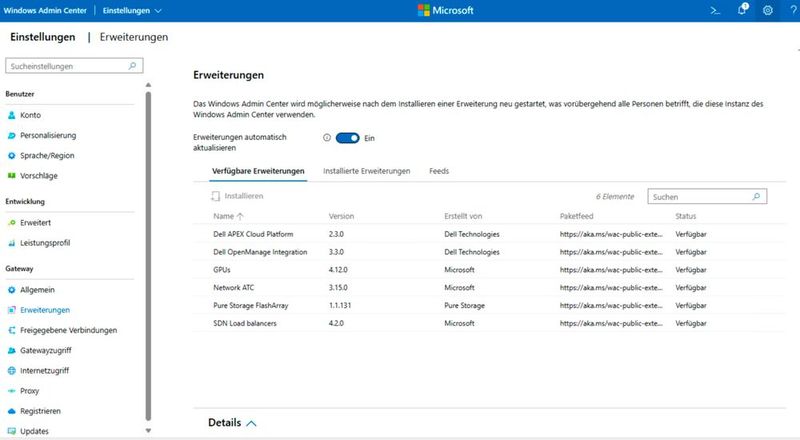Click the Installieren button icon

click(x=216, y=196)
